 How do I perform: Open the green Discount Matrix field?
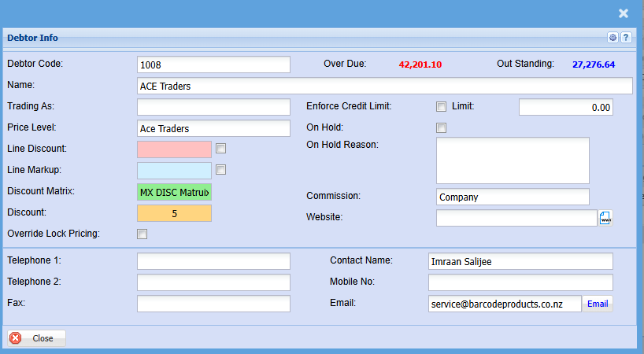174,192
